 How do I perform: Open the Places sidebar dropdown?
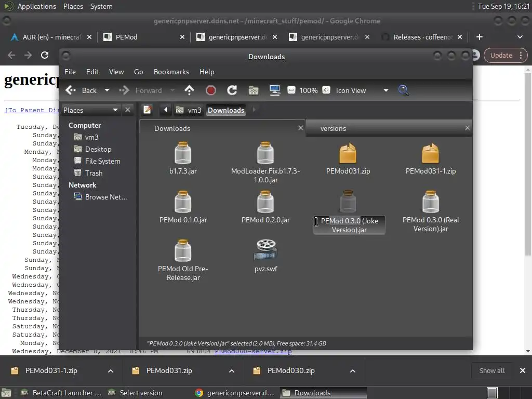(90, 110)
